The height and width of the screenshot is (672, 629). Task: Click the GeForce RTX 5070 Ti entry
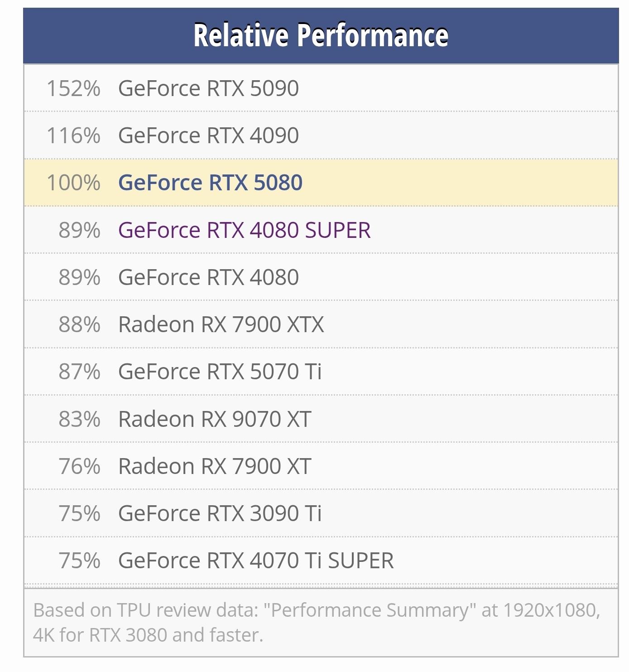220,372
